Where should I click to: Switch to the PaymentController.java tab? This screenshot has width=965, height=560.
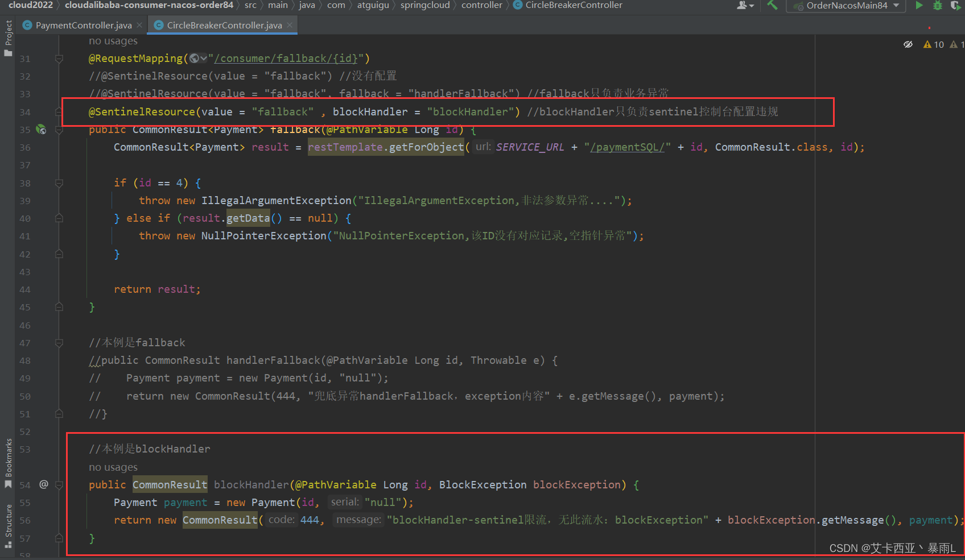(x=84, y=25)
